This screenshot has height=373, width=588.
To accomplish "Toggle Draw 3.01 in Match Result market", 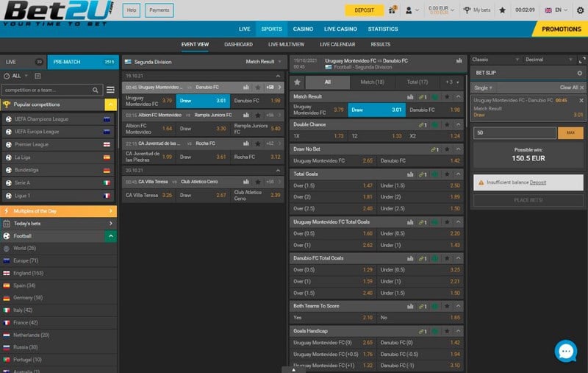I will pos(376,110).
